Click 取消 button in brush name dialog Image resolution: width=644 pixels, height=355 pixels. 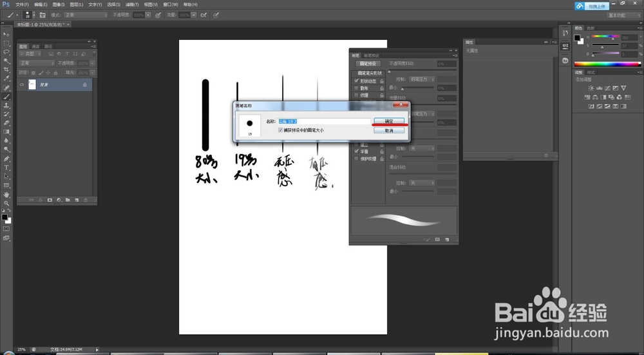coord(389,130)
